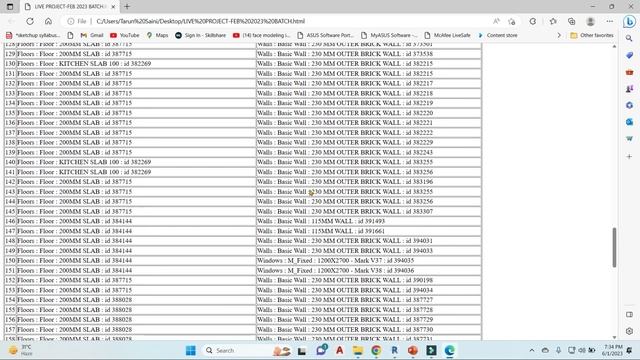This screenshot has width=640, height=360.
Task: Select row 154 floor id 388028 cell
Action: [136, 300]
